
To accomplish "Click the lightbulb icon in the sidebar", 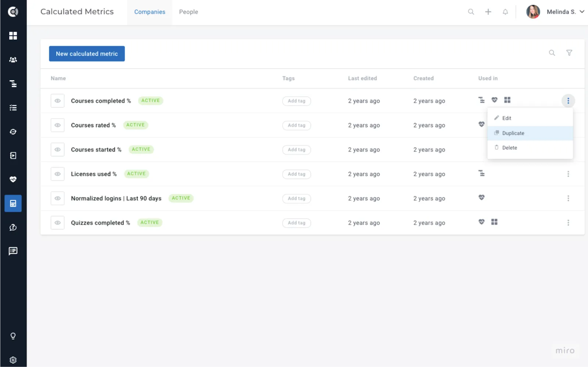I will [x=13, y=336].
